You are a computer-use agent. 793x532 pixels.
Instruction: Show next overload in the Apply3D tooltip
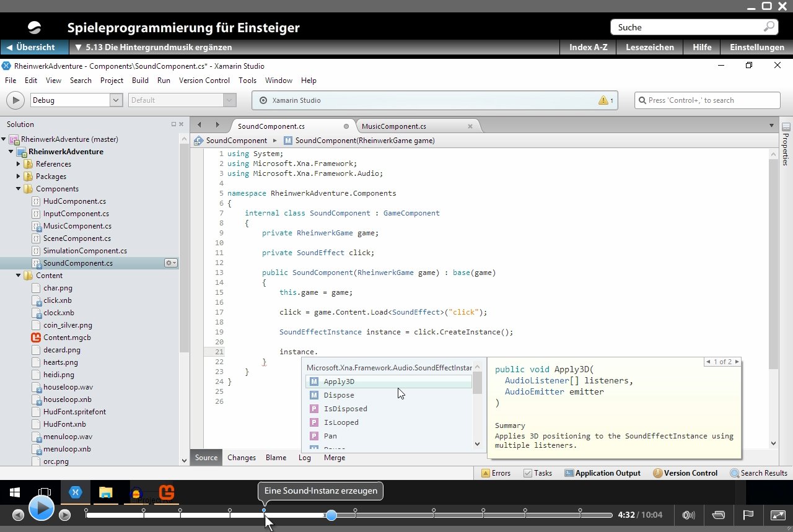(737, 362)
